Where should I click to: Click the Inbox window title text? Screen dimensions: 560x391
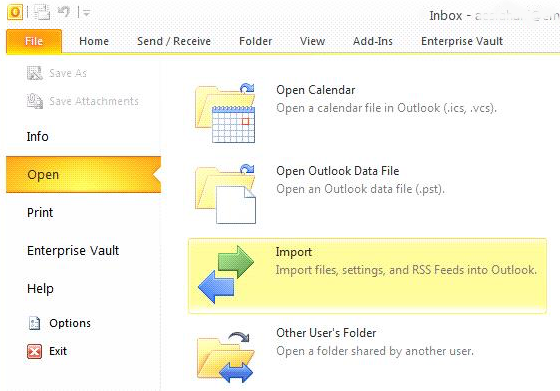pos(494,15)
